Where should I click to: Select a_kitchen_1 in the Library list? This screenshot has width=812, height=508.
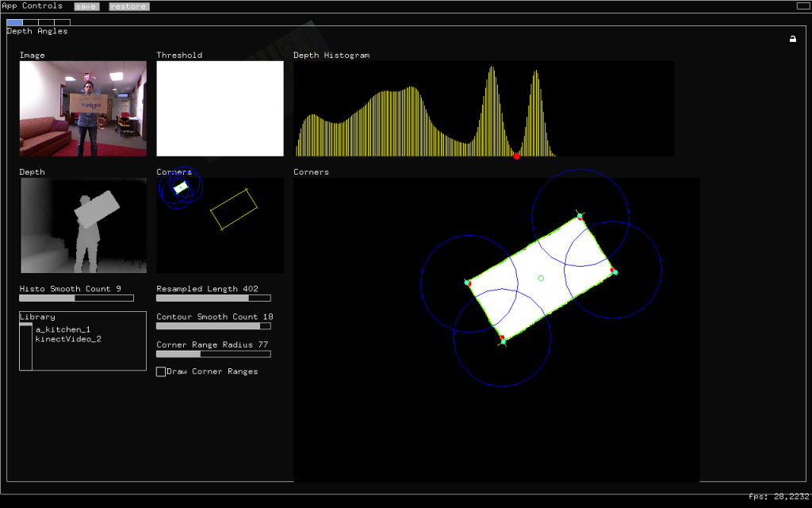point(63,329)
